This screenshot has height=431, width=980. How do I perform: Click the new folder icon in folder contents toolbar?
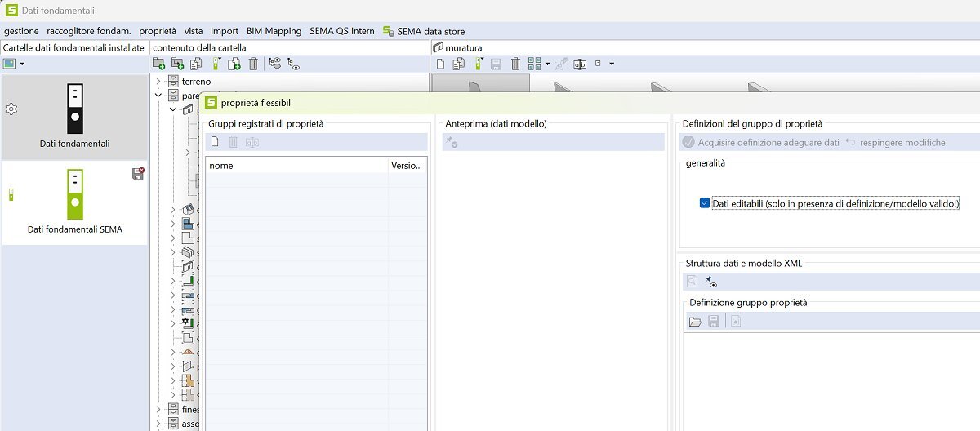[159, 64]
